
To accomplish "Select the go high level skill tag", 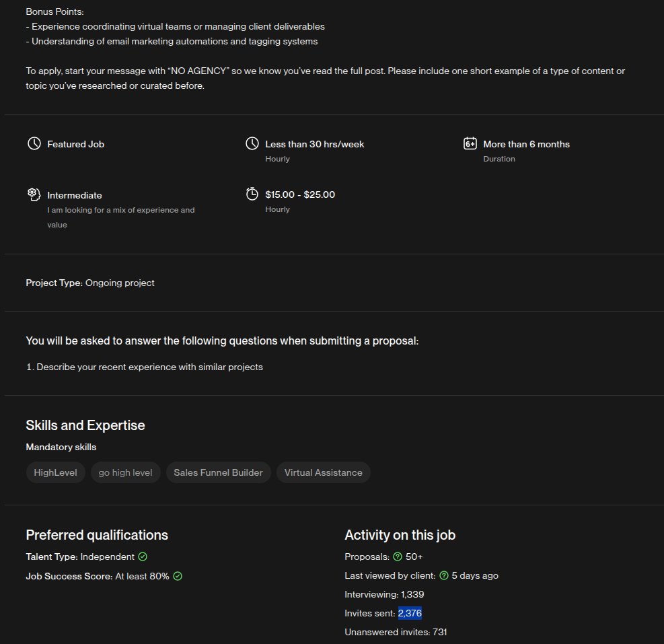I will (125, 472).
